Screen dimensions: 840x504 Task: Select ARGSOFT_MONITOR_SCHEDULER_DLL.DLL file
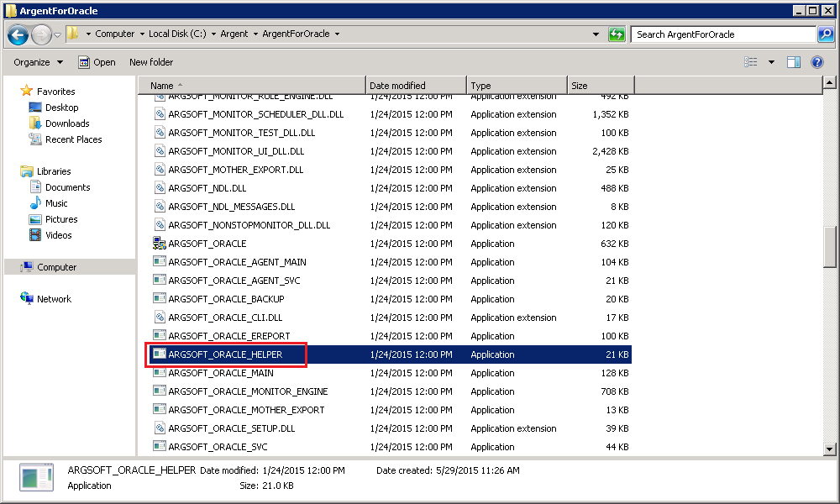click(x=255, y=114)
